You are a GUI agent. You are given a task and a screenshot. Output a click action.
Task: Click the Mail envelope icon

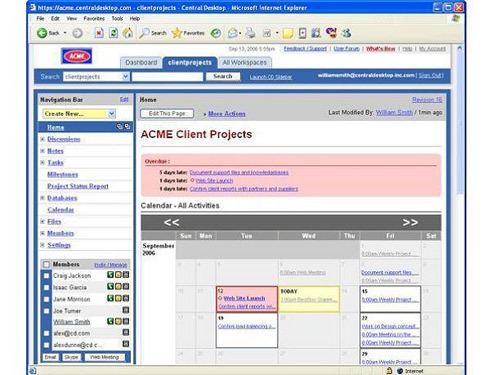coord(233,33)
